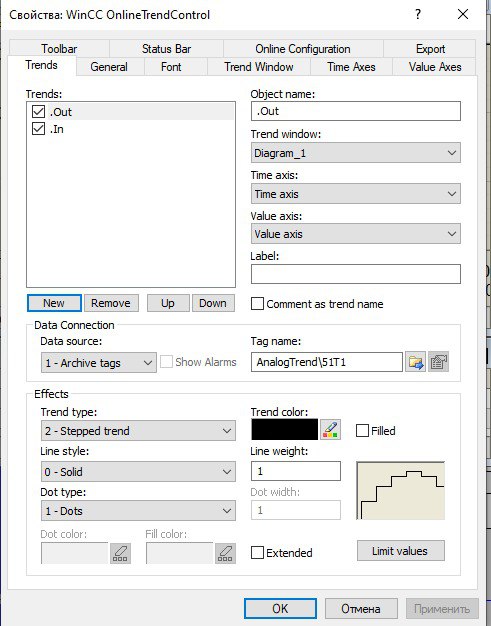491x626 pixels.
Task: Open tag configuration dialog icon beside Tag name
Action: [x=438, y=362]
